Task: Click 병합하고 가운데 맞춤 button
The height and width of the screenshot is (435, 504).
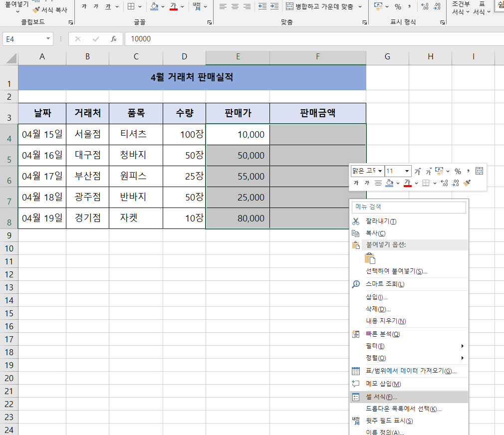Action: coord(320,6)
